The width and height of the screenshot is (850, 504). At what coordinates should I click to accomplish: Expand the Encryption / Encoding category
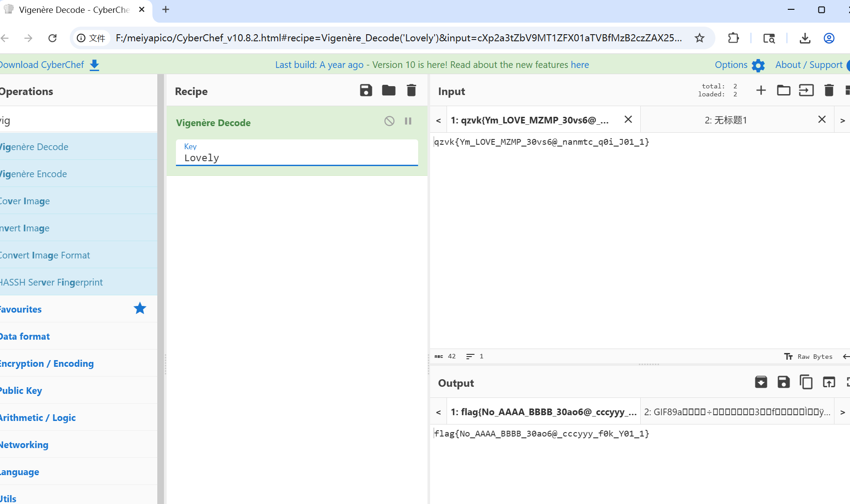coord(79,363)
